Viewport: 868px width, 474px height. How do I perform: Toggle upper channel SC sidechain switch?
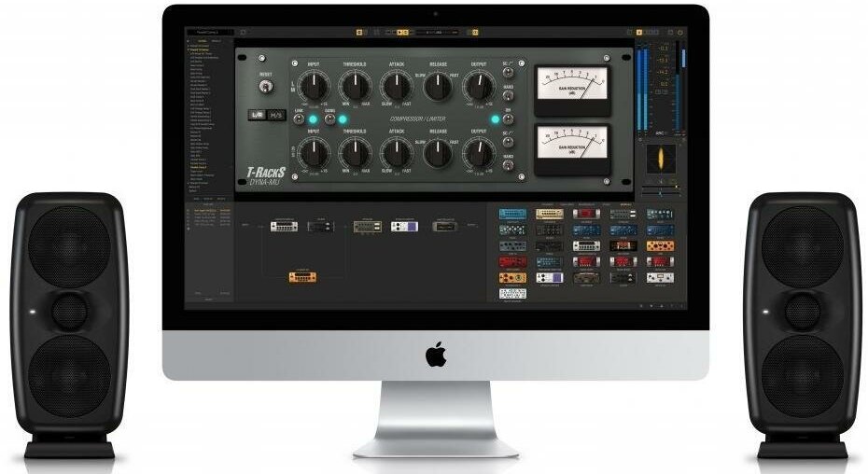click(x=508, y=73)
